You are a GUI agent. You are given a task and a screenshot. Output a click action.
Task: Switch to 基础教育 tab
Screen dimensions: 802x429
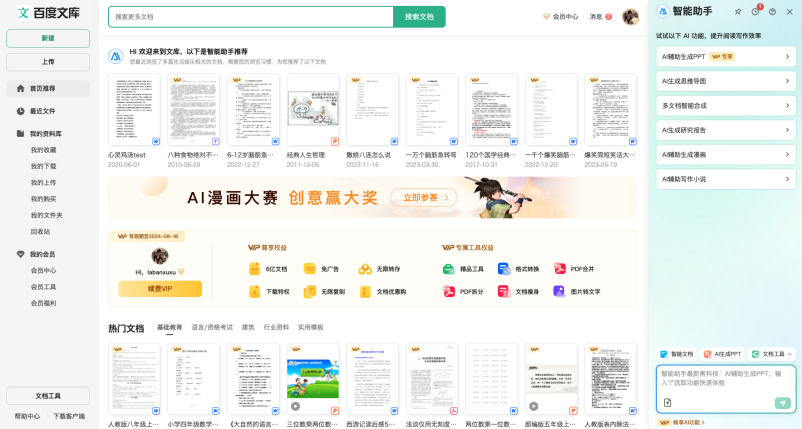coord(169,327)
